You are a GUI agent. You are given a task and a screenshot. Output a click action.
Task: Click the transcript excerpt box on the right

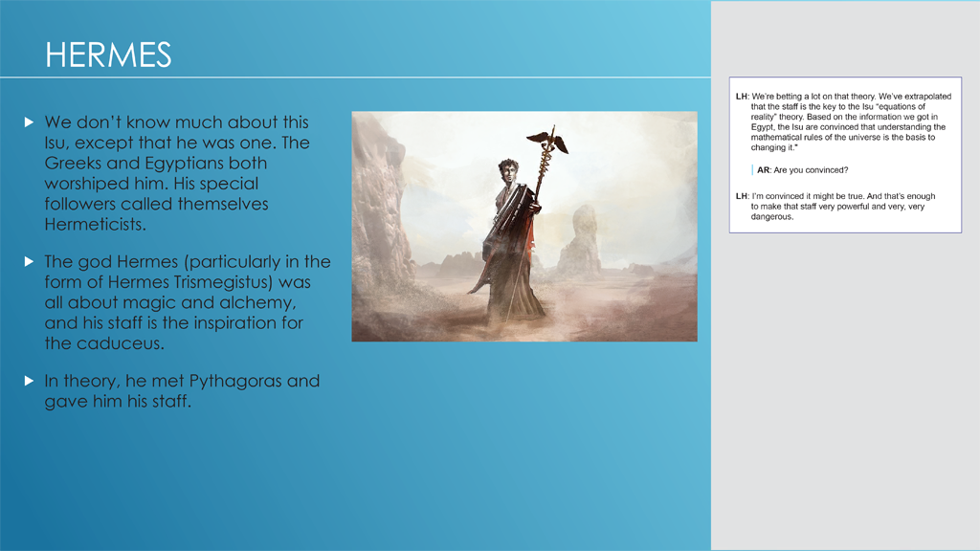click(845, 155)
